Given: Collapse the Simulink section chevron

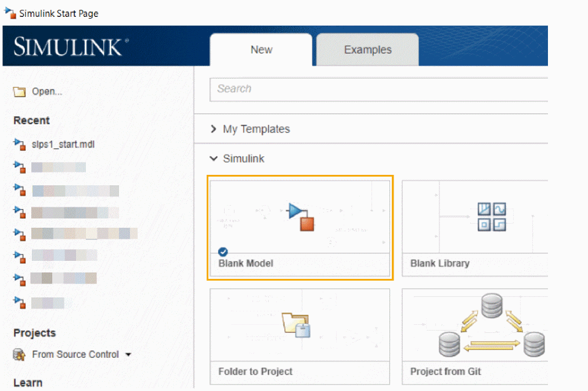Looking at the screenshot, I should coord(214,159).
